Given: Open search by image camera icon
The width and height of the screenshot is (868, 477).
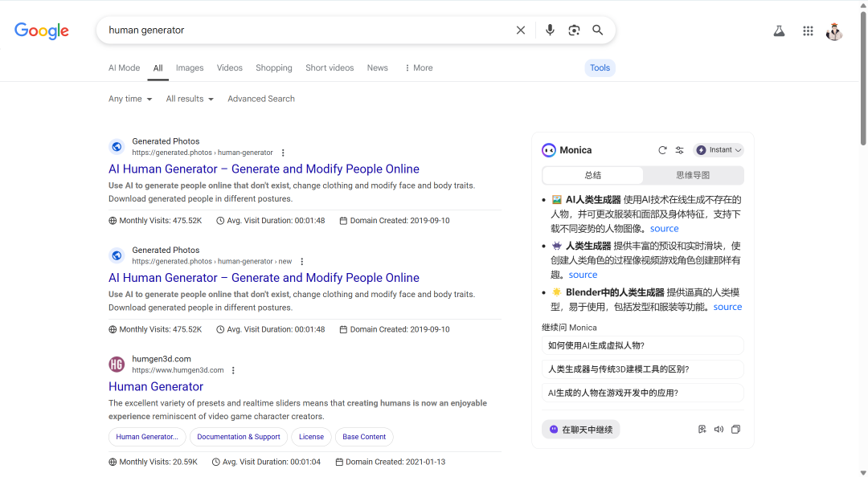Looking at the screenshot, I should pyautogui.click(x=574, y=30).
